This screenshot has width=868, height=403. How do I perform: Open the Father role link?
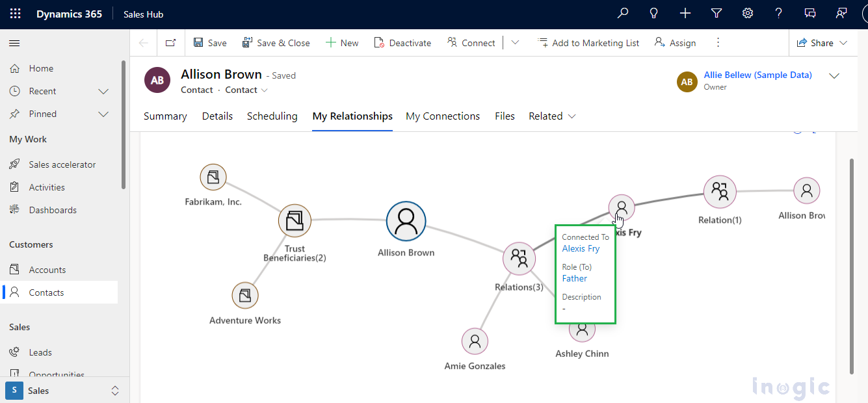pos(575,279)
